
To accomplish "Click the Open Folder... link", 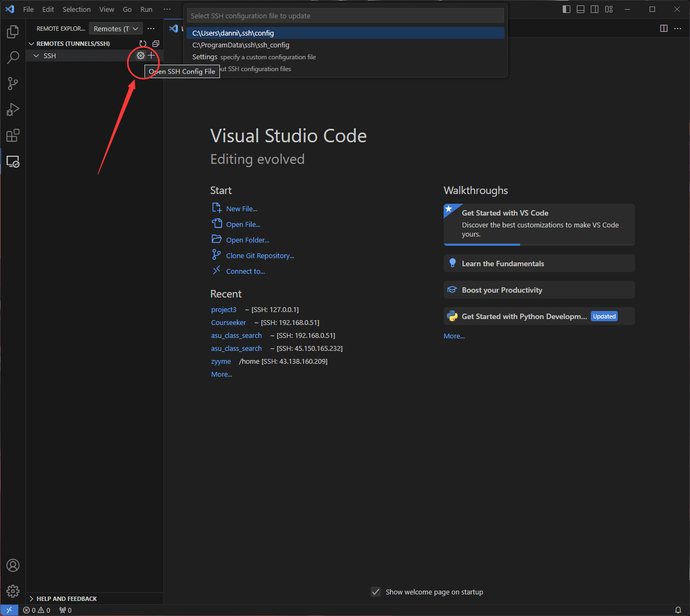I will click(x=247, y=240).
